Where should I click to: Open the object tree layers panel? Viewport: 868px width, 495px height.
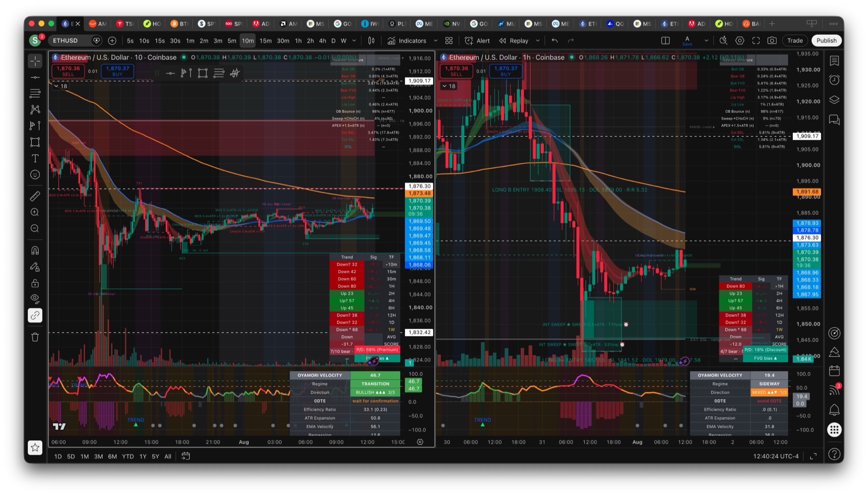click(x=834, y=100)
